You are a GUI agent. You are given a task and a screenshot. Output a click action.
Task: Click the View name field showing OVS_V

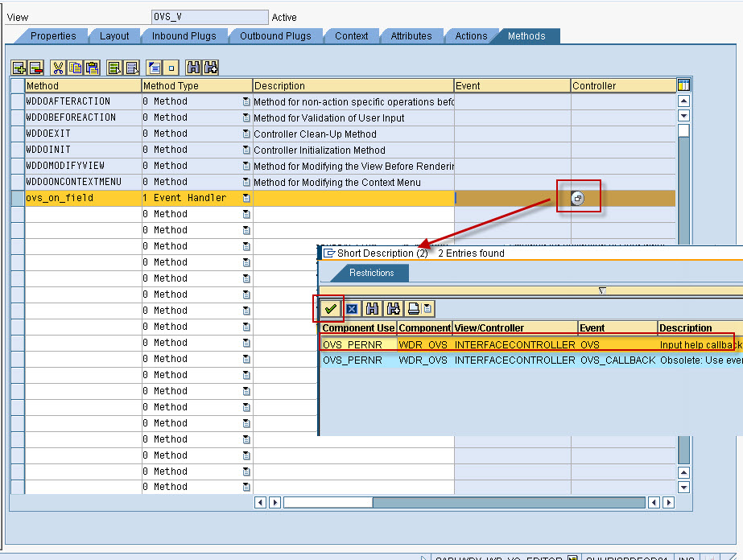coord(208,15)
